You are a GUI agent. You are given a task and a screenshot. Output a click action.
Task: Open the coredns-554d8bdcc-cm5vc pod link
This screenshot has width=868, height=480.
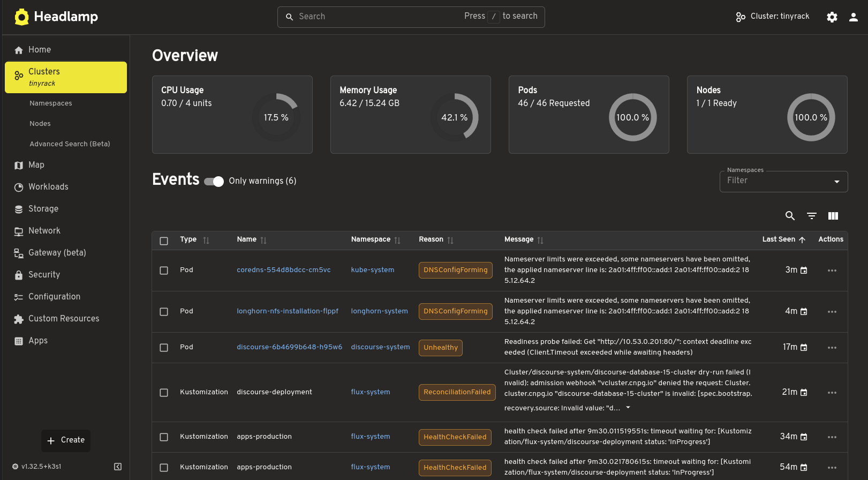[x=284, y=270]
